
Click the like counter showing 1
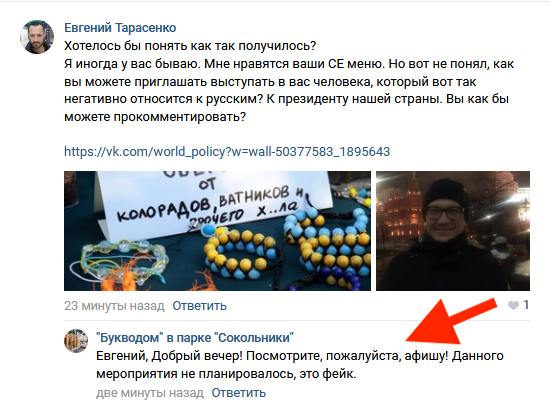[x=526, y=305]
